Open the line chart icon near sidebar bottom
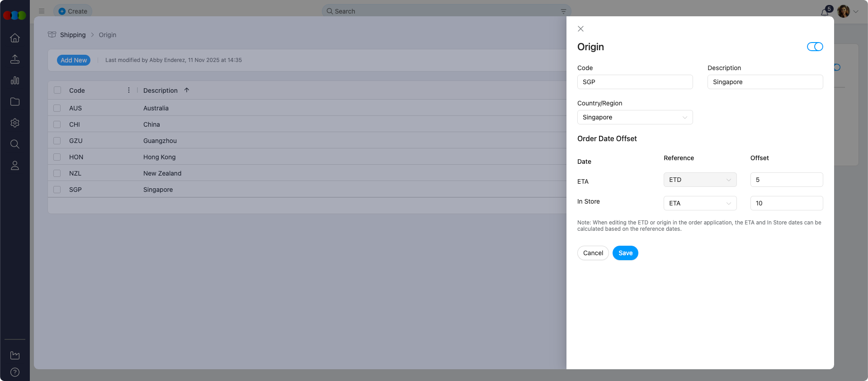The image size is (868, 381). tap(15, 355)
